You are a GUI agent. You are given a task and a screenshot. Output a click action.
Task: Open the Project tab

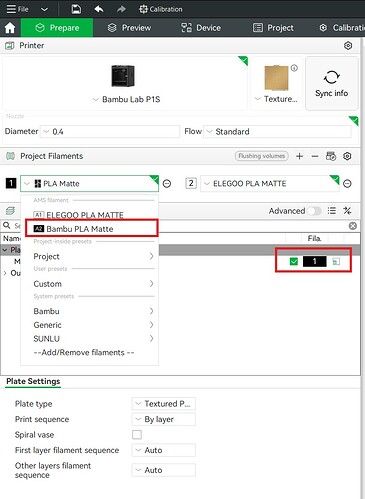[273, 28]
